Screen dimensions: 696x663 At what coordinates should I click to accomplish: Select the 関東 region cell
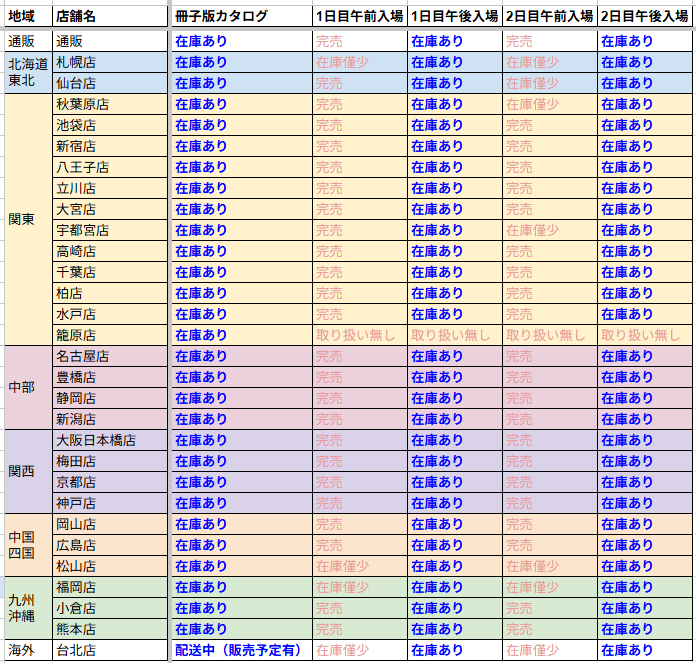pos(28,220)
